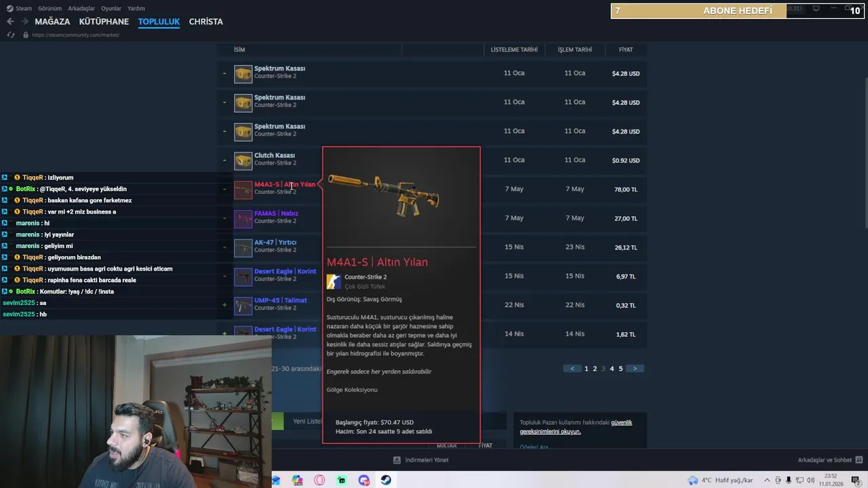Image resolution: width=868 pixels, height=488 pixels.
Task: Jump to page 2 of history
Action: point(595,369)
